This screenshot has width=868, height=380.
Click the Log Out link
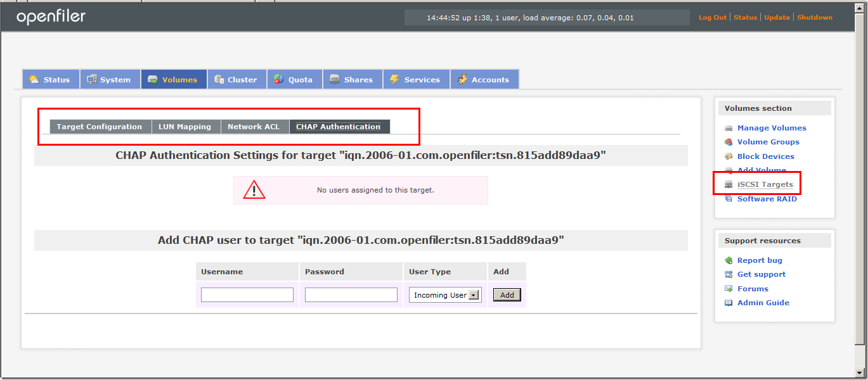711,17
